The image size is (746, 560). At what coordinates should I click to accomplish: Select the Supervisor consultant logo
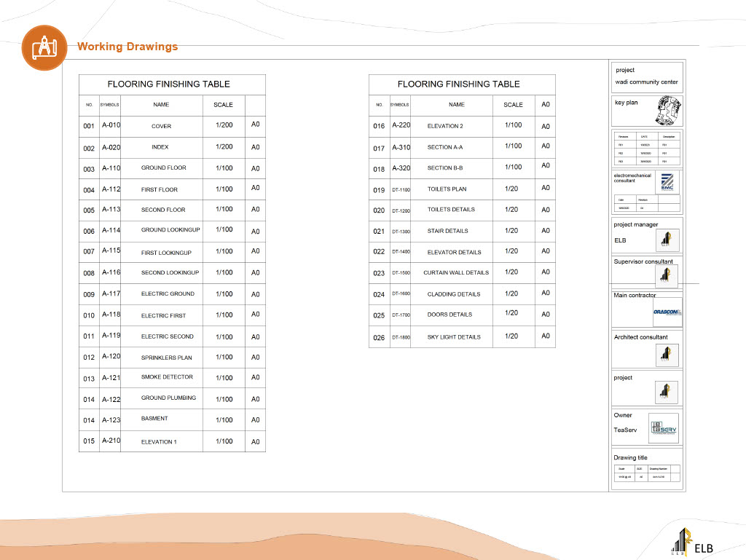pos(666,276)
